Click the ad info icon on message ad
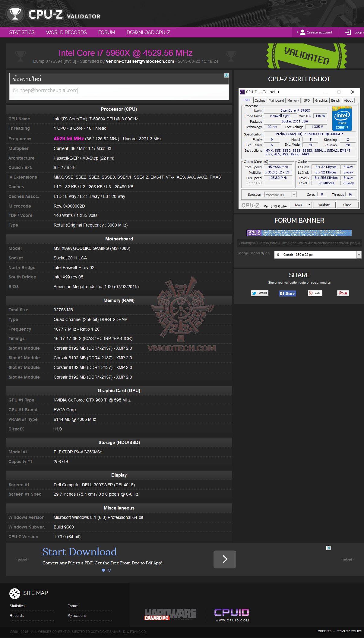 tap(226, 75)
